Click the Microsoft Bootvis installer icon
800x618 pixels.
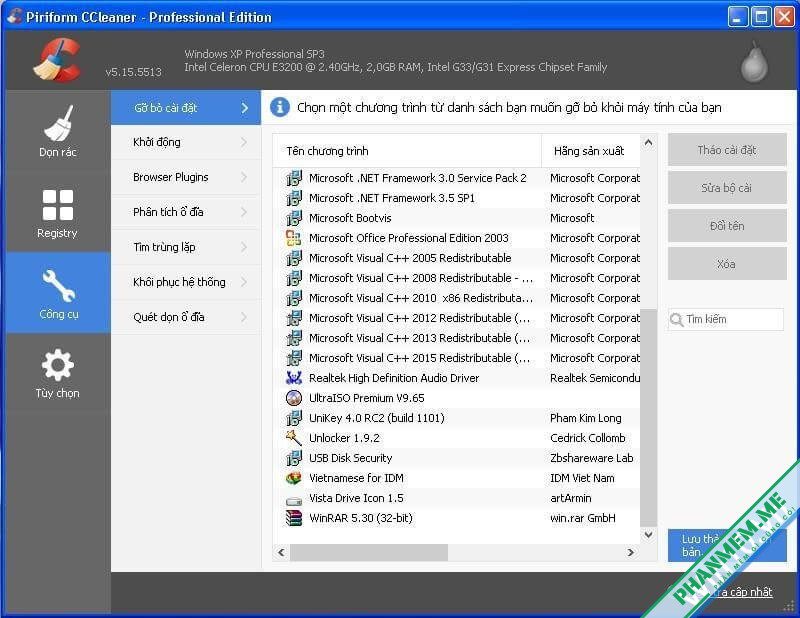click(294, 218)
